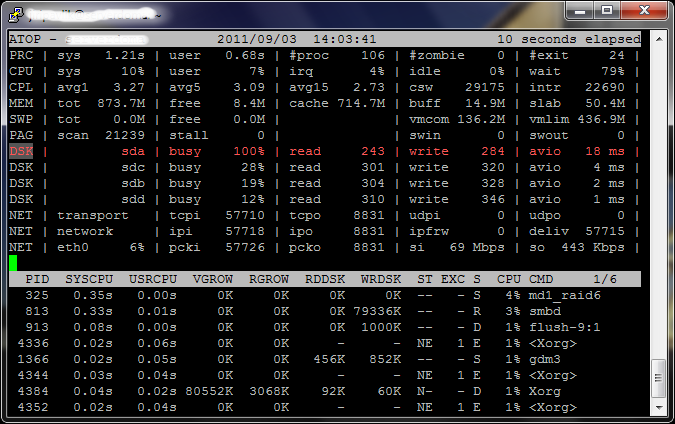
Task: Click PID 4336 in the process list
Action: [x=33, y=343]
